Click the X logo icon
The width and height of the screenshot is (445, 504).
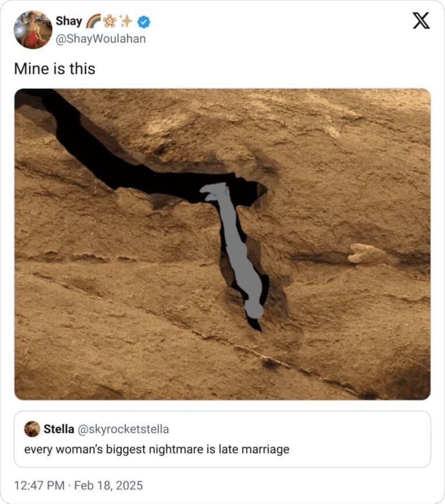pyautogui.click(x=421, y=21)
